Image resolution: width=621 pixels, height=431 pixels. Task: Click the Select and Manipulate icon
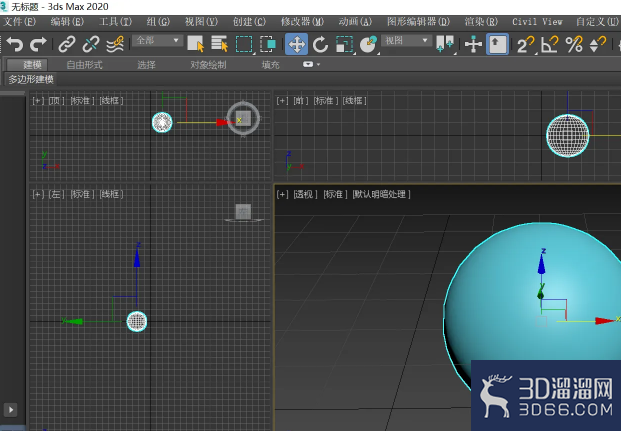tap(473, 44)
